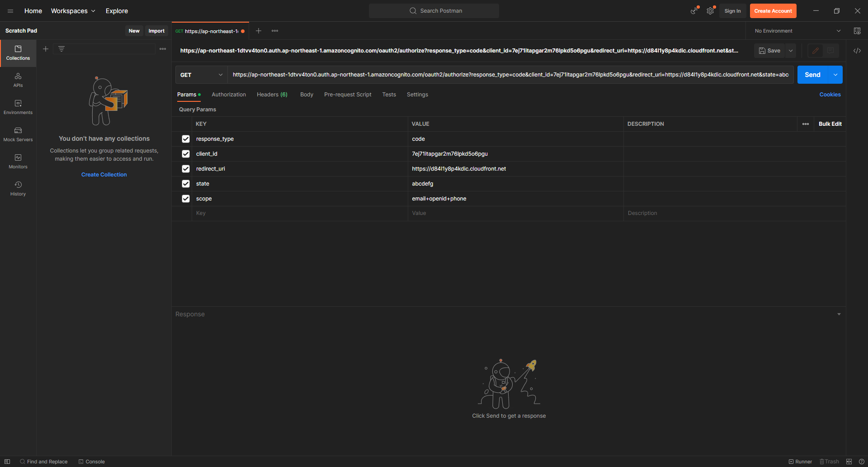
Task: Open the params table column options ellipsis
Action: point(806,124)
